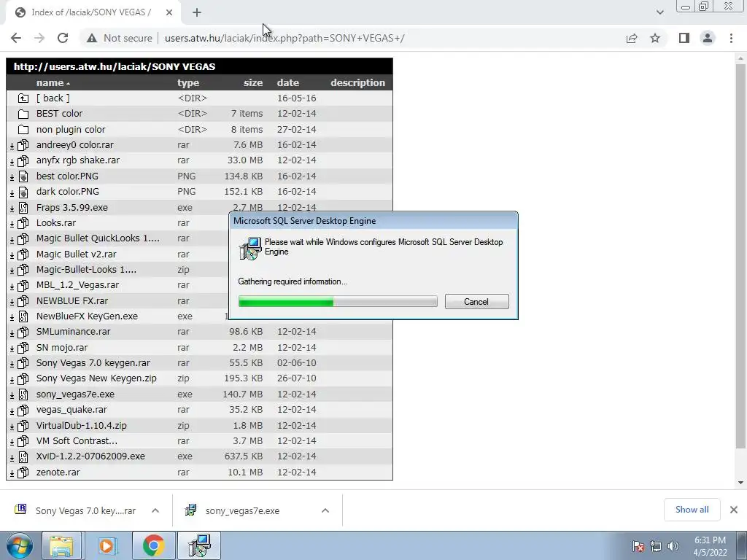Open the Chrome profile avatar
Image resolution: width=747 pixels, height=560 pixels.
point(708,38)
